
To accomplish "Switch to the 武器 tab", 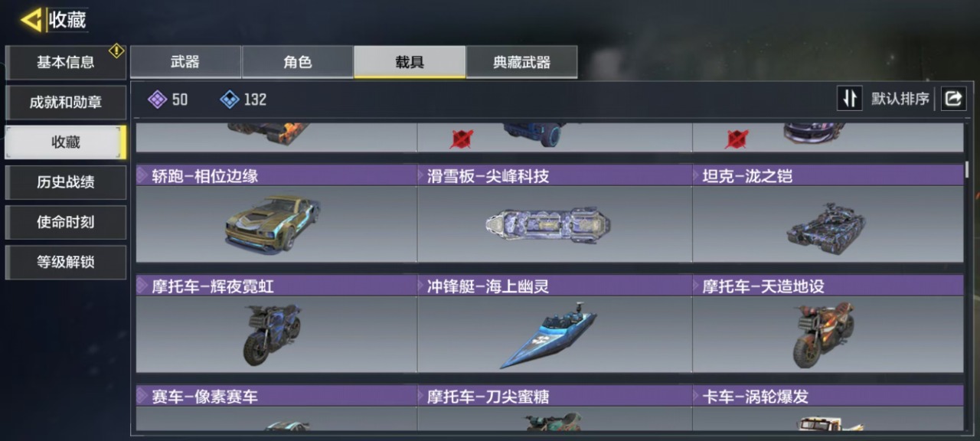I will pyautogui.click(x=185, y=62).
